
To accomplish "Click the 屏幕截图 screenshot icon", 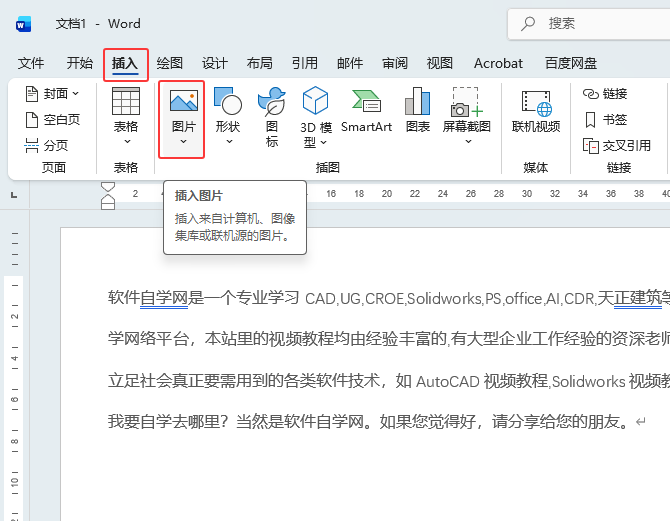I will pos(467,102).
